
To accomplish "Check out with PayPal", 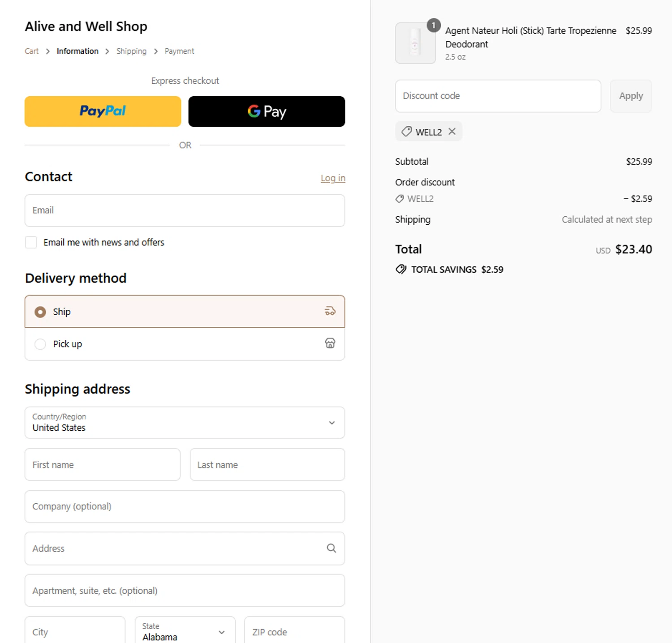I will tap(103, 111).
